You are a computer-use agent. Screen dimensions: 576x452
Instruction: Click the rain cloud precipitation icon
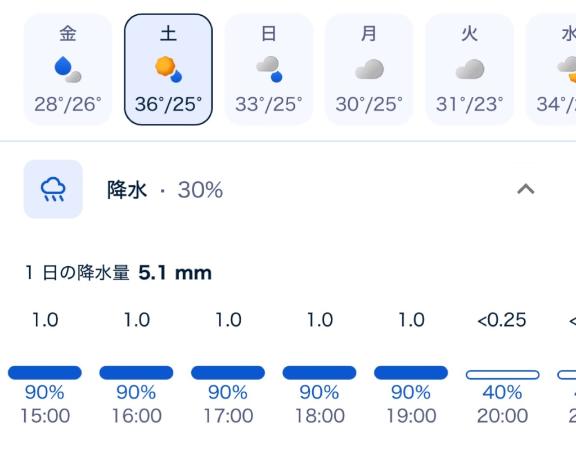click(53, 189)
